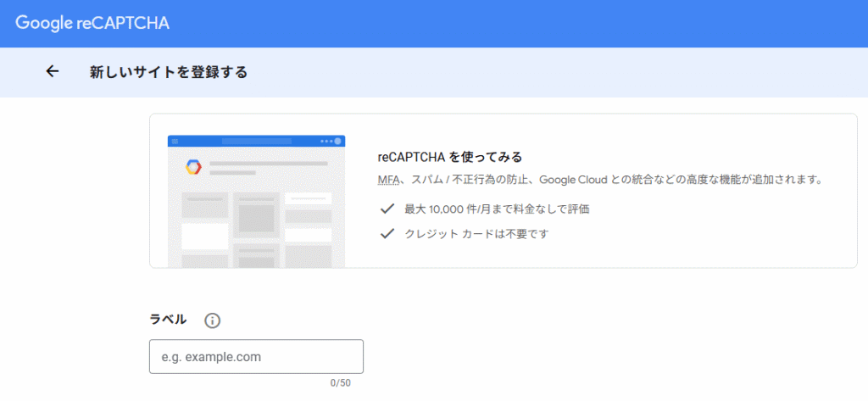This screenshot has height=401, width=868.
Task: Click the Google reCAPTCHA logo
Action: point(92,23)
